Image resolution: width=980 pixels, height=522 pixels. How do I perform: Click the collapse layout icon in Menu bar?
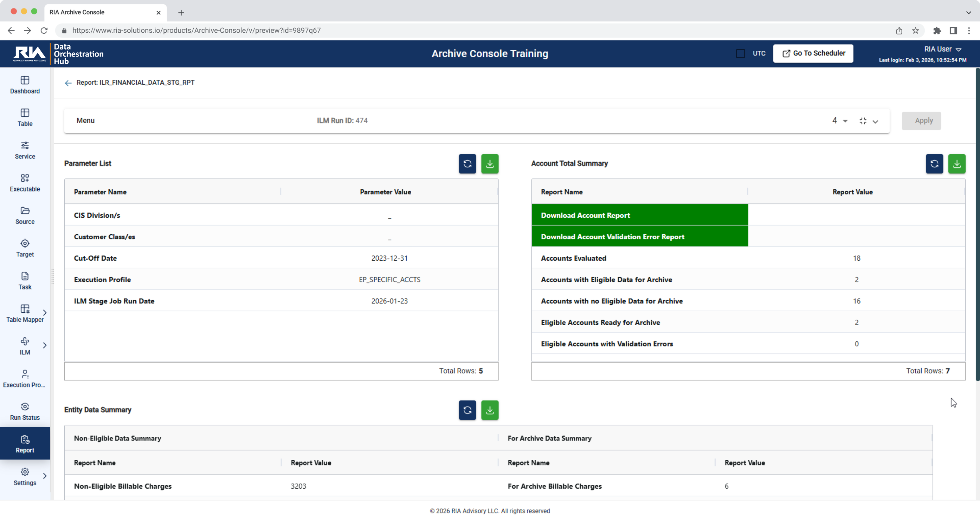tap(863, 121)
